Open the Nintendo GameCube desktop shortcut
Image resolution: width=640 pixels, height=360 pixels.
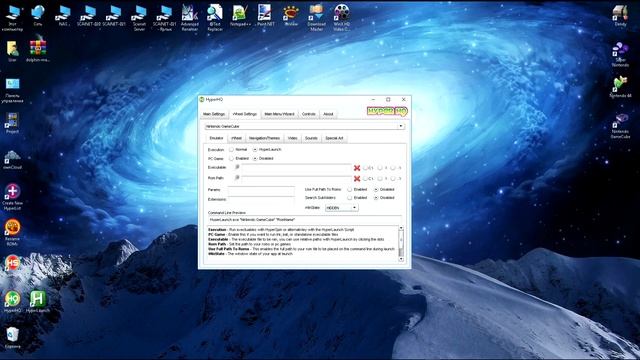pyautogui.click(x=620, y=126)
